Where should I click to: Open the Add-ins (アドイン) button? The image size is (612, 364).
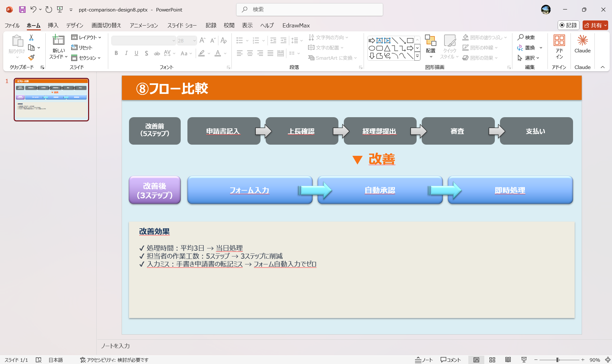(559, 47)
